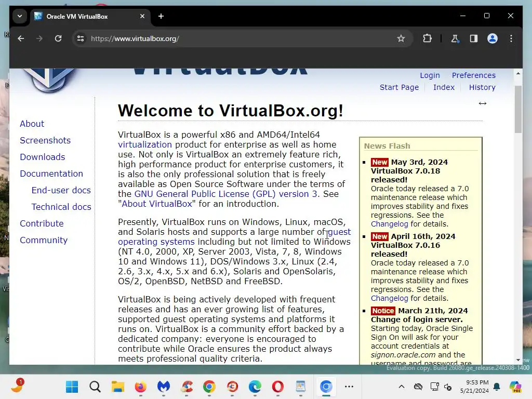
Task: Open Downloads in the sidebar
Action: [43, 157]
